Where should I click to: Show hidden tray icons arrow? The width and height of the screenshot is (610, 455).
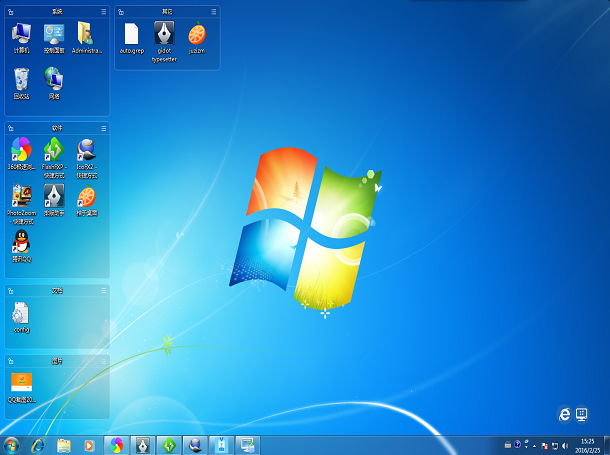tap(535, 446)
